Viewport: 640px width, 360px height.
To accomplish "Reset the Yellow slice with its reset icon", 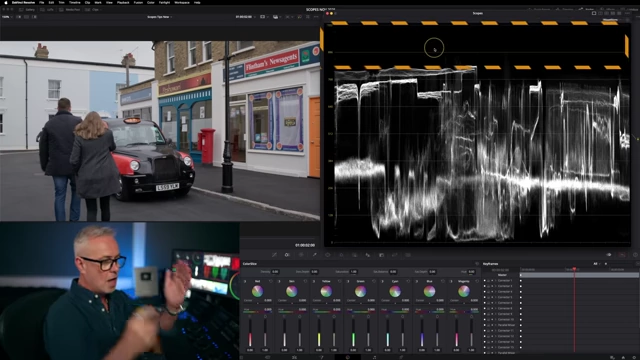I will 339,281.
